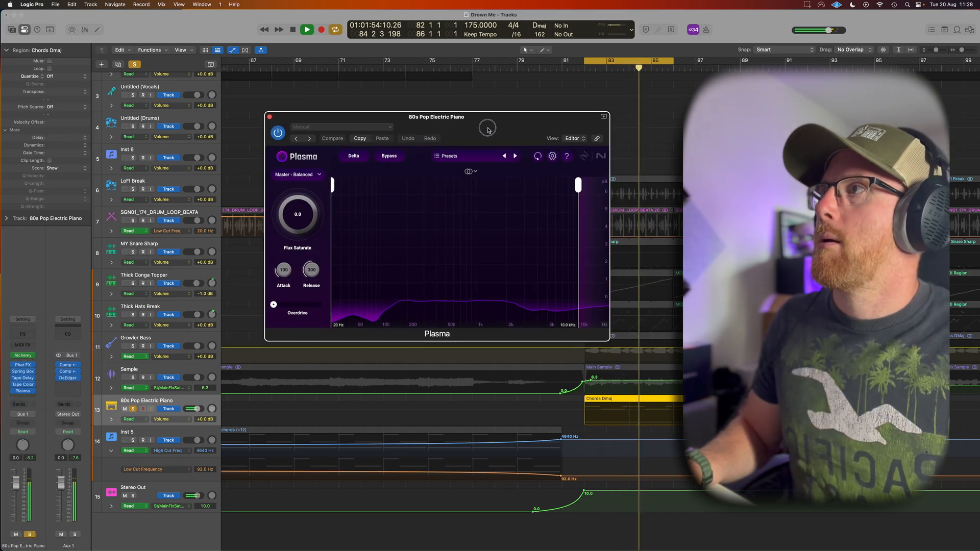
Task: Toggle the yellow global Solo S button
Action: pos(134,64)
